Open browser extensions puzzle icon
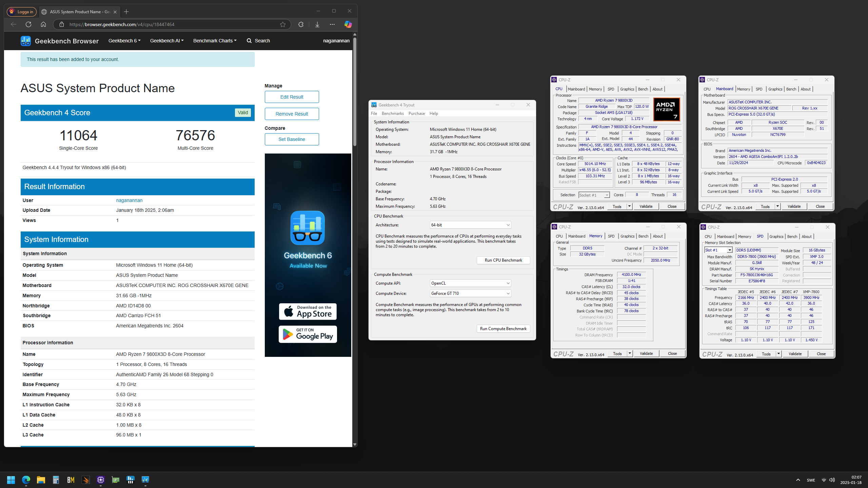 (301, 24)
